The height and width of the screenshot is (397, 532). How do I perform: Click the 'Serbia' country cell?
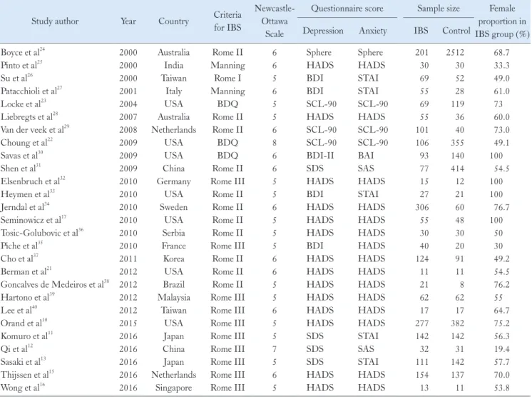[x=174, y=233]
